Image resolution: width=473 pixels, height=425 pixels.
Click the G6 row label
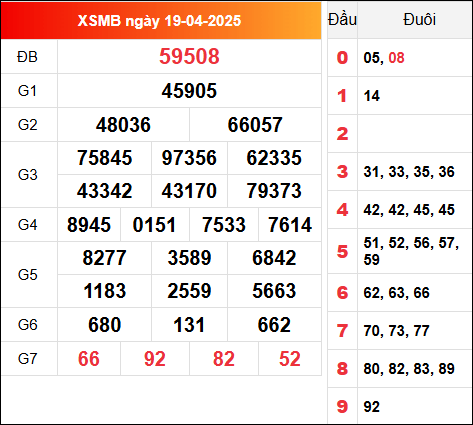pyautogui.click(x=27, y=325)
